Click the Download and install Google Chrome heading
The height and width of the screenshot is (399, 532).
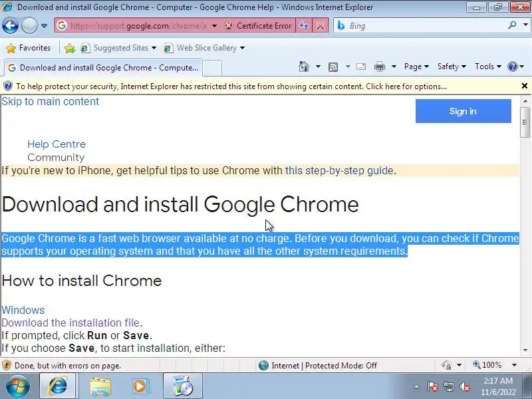click(x=180, y=204)
